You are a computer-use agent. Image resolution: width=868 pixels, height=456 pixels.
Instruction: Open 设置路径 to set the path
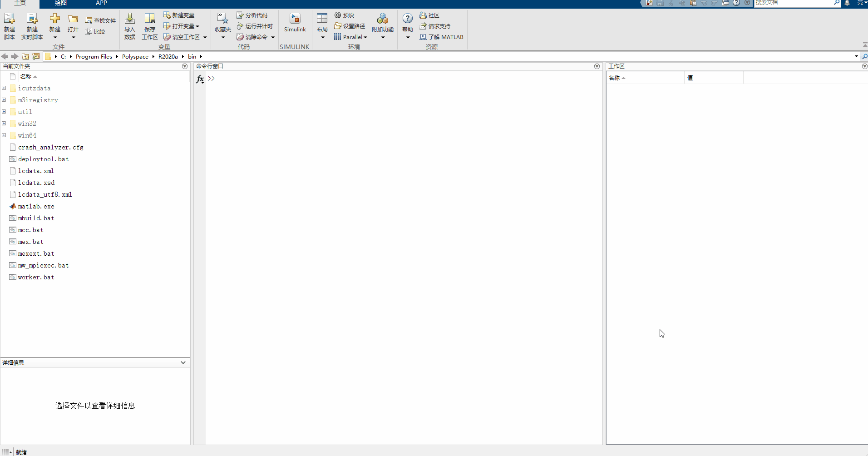(x=350, y=26)
